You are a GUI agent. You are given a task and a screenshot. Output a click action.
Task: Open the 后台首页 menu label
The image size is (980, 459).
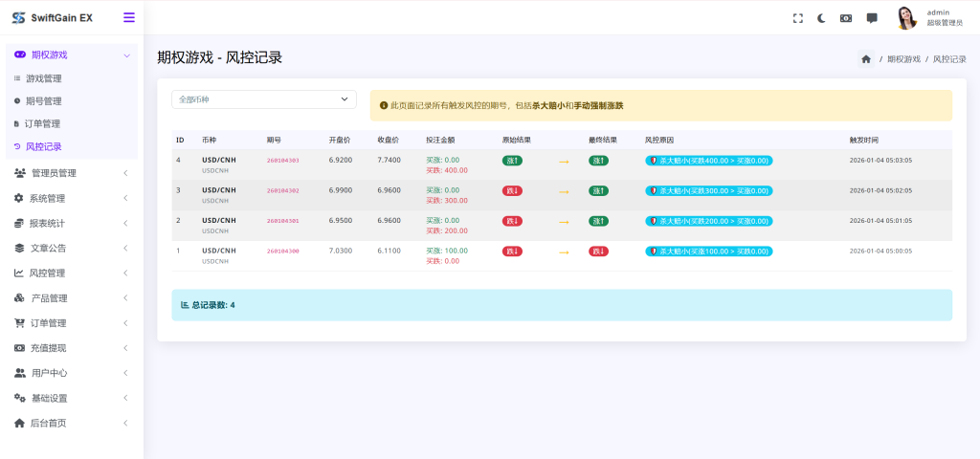[x=48, y=423]
